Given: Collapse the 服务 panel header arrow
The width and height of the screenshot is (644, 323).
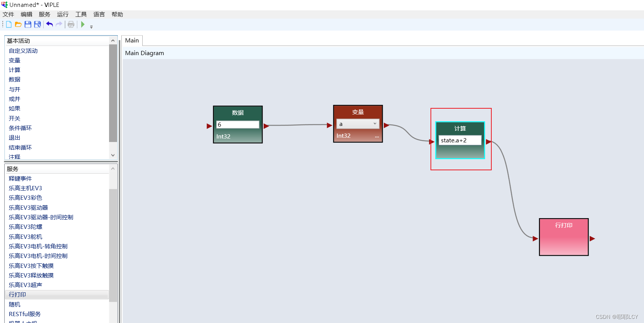Looking at the screenshot, I should 113,169.
